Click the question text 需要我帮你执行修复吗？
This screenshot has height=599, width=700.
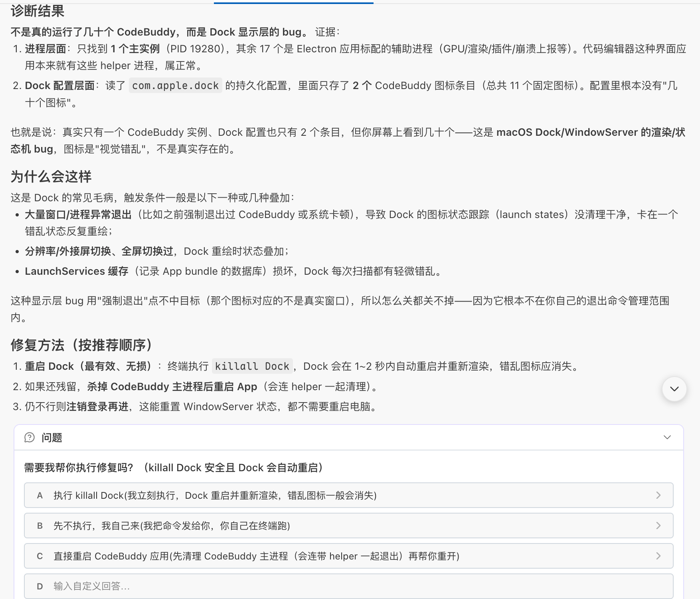[79, 468]
